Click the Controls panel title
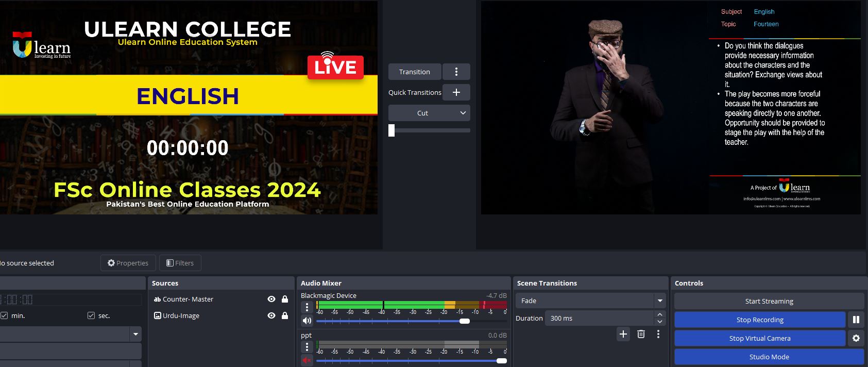 pyautogui.click(x=689, y=283)
